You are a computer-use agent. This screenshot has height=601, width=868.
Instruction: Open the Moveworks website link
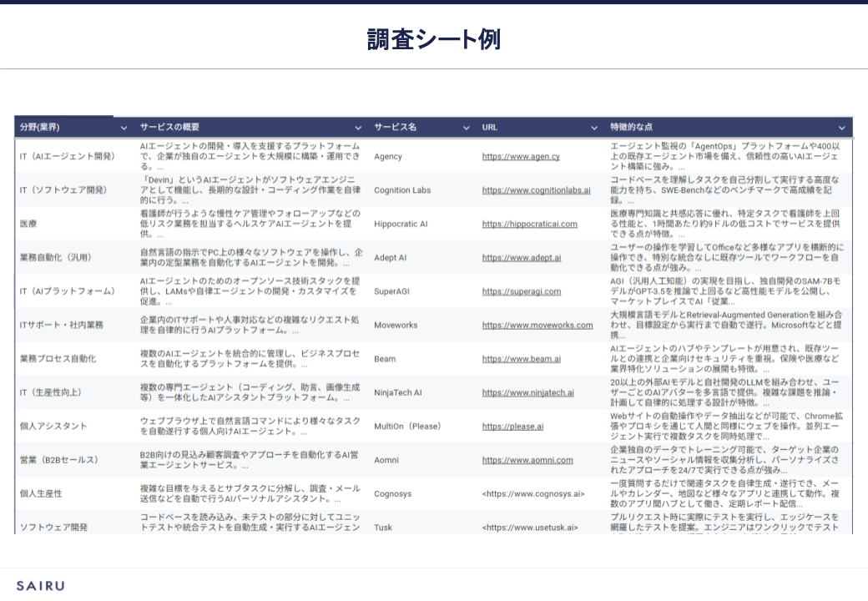coord(537,326)
